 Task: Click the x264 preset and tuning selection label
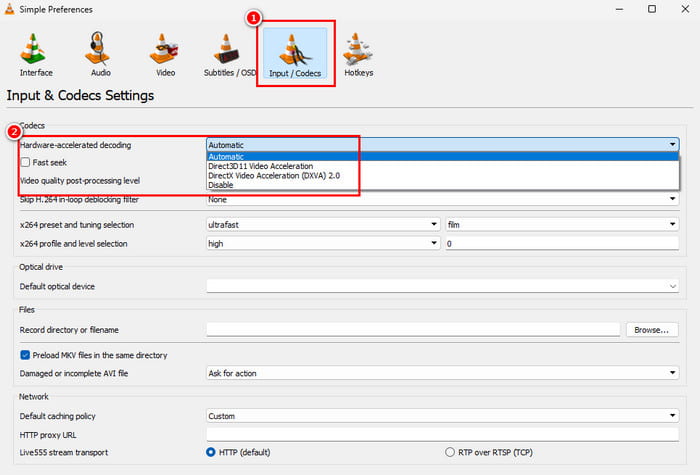pyautogui.click(x=77, y=225)
